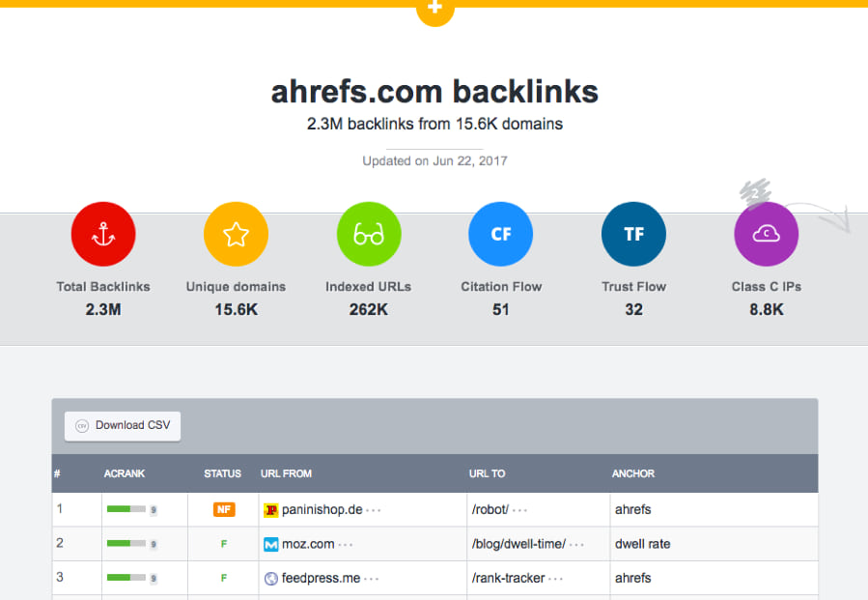This screenshot has width=868, height=600.
Task: Click the 15.6K Unique domains value
Action: pyautogui.click(x=237, y=310)
